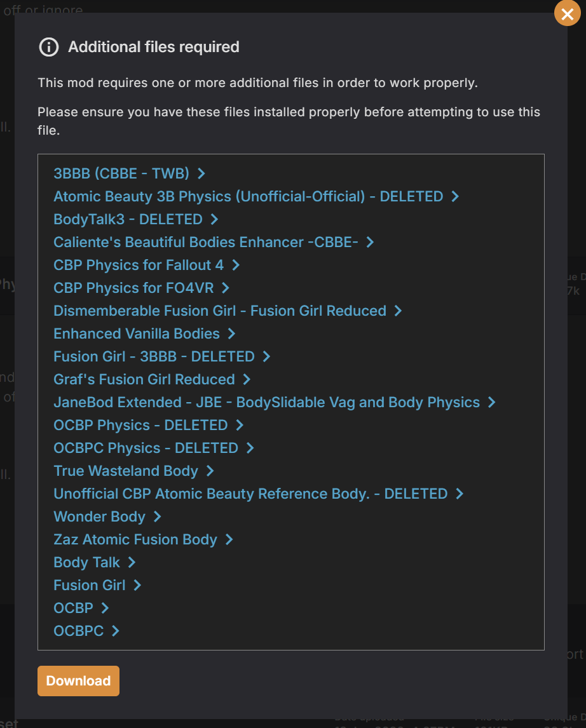Click the chevron after JaneBod Extended entry
The width and height of the screenshot is (586, 728).
[492, 402]
